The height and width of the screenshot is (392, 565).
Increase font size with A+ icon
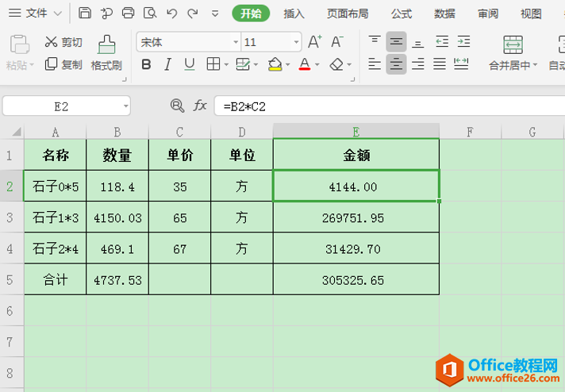tap(314, 42)
